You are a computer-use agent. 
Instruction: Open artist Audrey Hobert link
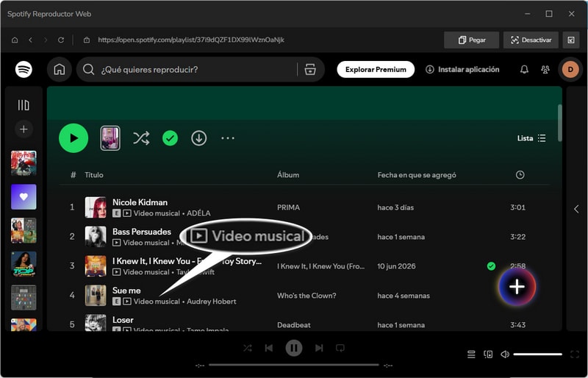pos(212,302)
